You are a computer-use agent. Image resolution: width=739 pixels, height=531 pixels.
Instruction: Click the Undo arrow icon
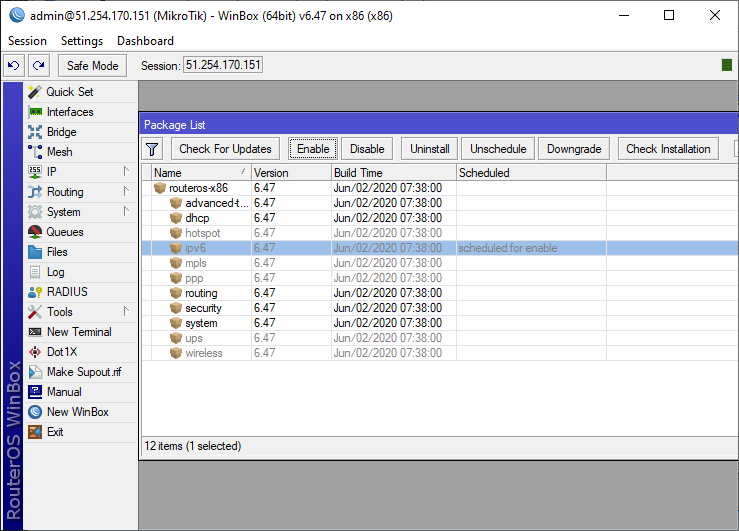point(14,65)
